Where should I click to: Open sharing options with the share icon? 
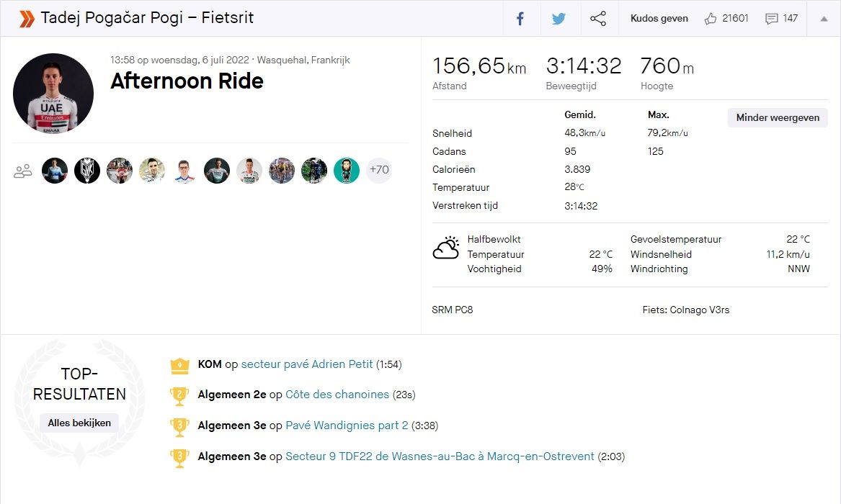[x=598, y=18]
